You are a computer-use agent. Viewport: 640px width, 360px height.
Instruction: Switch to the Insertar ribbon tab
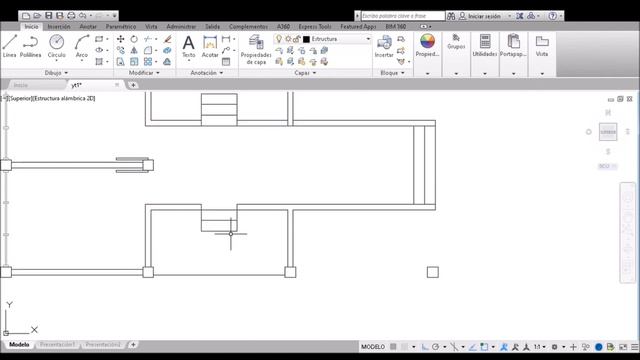tap(59, 27)
